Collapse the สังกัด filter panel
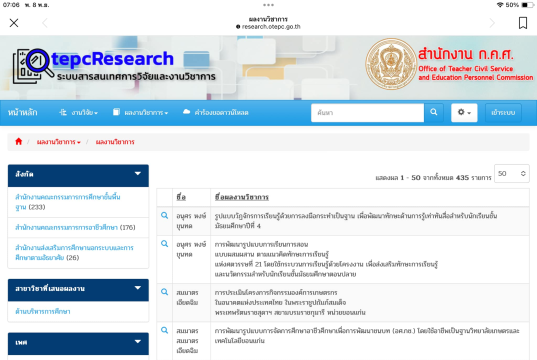The width and height of the screenshot is (537, 360). 78,175
